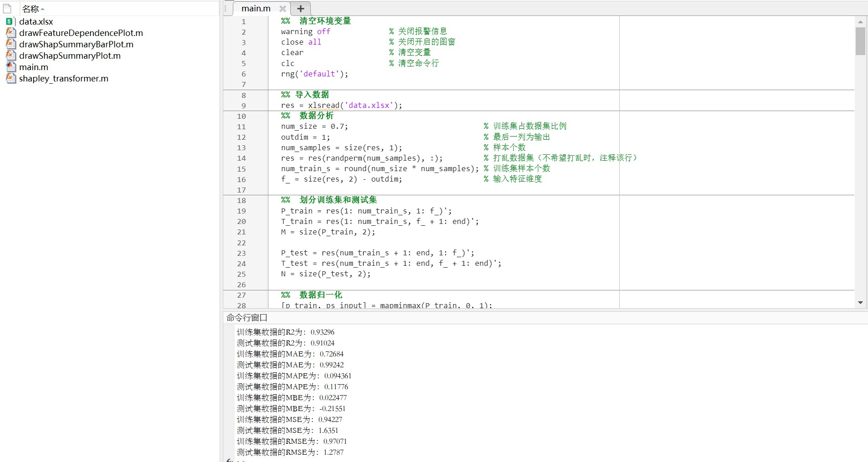Click the command window prompt input area
This screenshot has width=868, height=462.
319,460
